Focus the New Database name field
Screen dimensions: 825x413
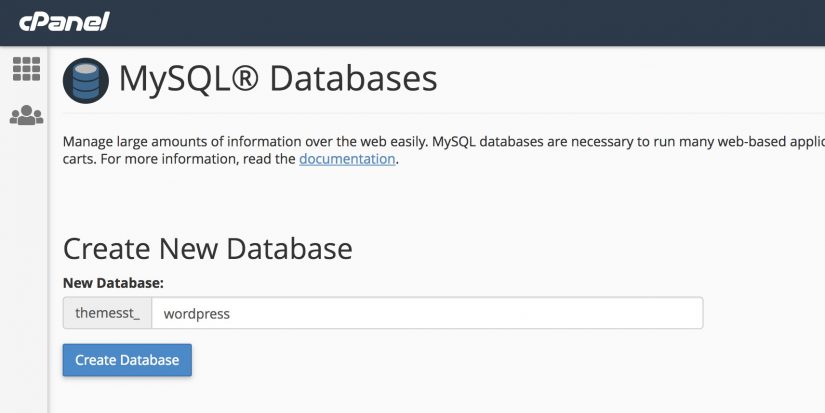click(x=427, y=313)
